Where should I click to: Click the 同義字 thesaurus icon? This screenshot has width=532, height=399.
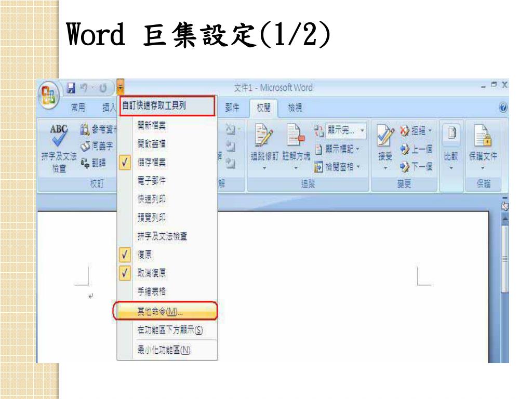(85, 146)
